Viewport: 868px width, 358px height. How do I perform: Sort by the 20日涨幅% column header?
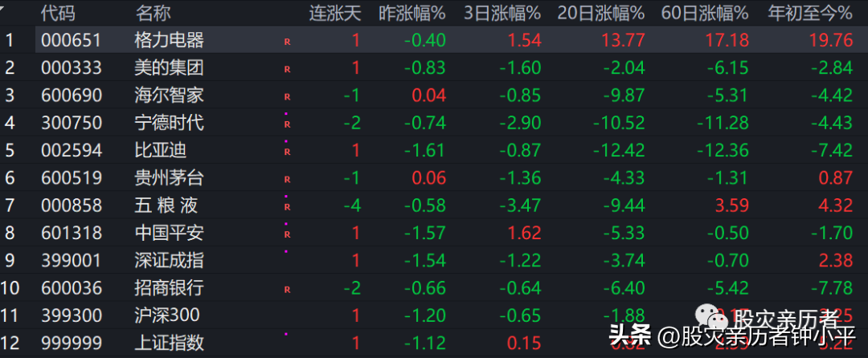pos(600,14)
